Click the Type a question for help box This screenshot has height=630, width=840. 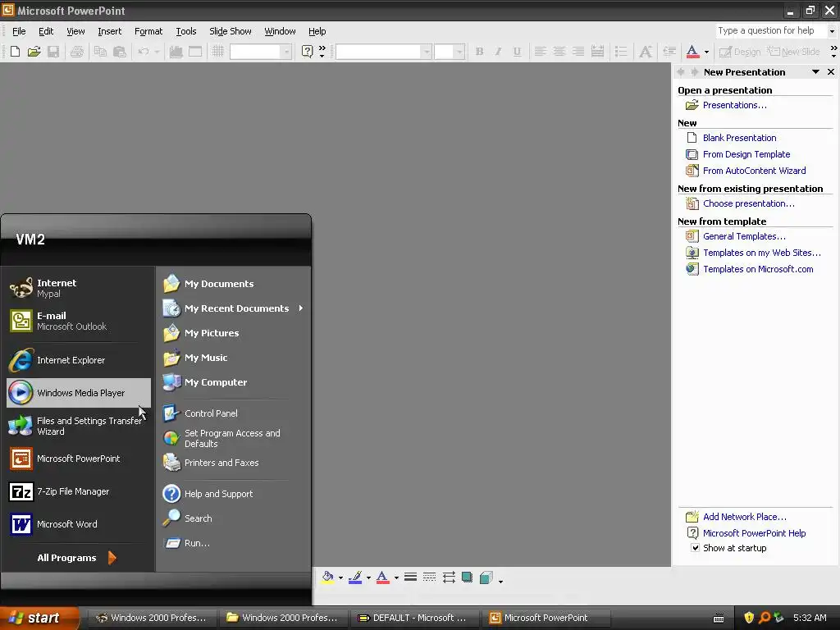click(771, 30)
